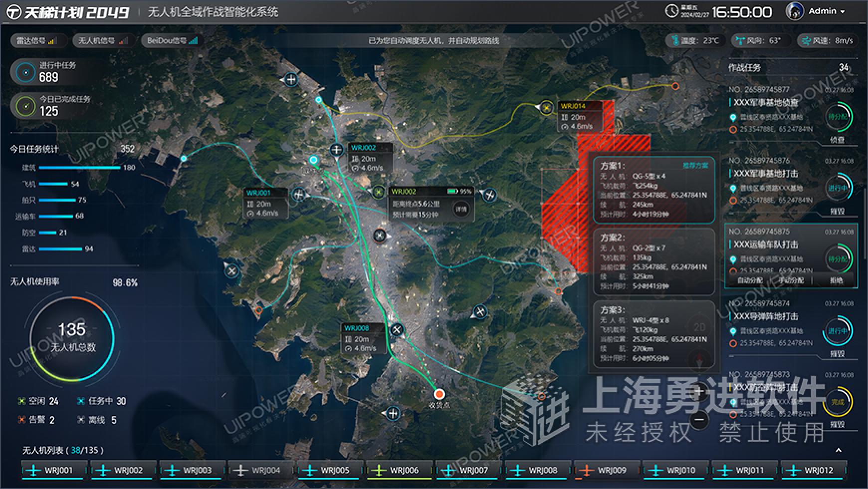Click the 温度 23℃ temperature indicator
This screenshot has height=489, width=868.
[695, 40]
